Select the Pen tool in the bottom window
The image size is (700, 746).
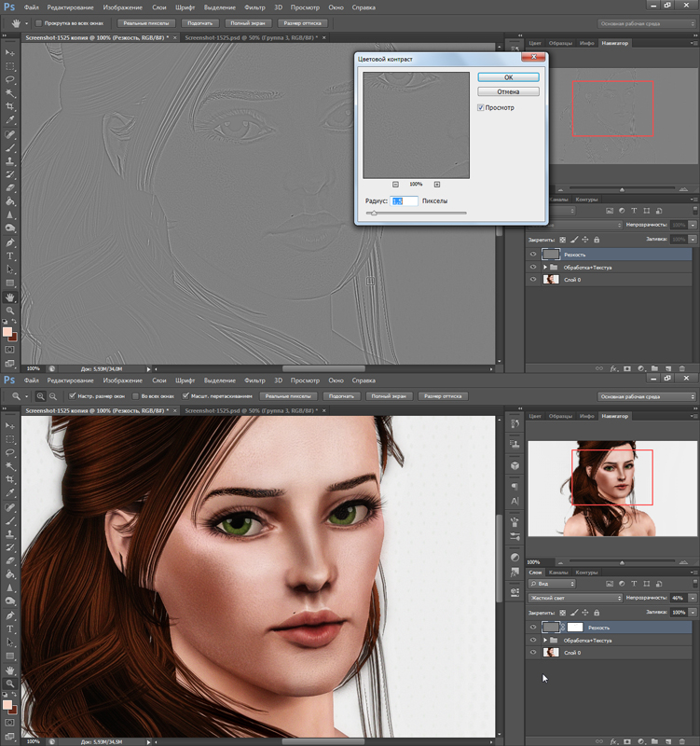tap(10, 615)
